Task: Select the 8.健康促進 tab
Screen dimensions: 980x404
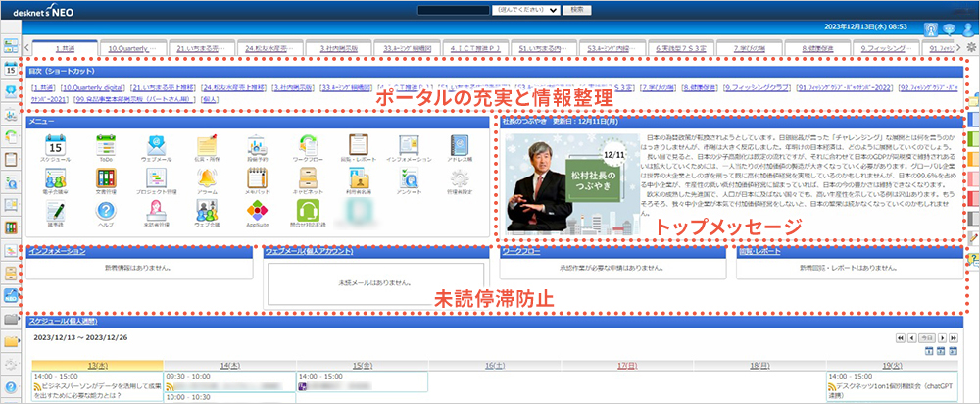Action: (x=817, y=48)
